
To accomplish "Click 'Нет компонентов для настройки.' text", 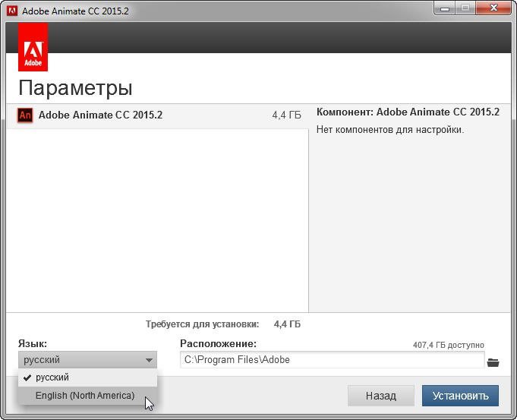I will [390, 130].
